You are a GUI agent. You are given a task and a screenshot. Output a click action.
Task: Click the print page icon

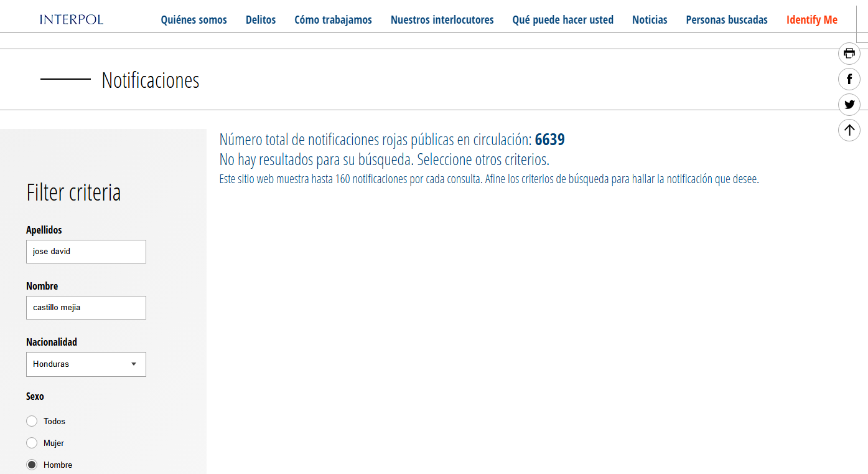click(x=849, y=54)
